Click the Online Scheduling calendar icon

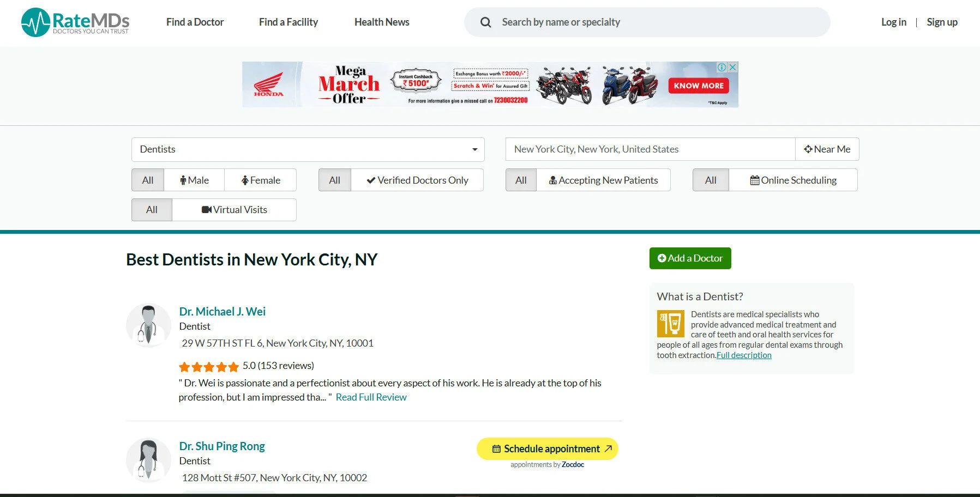pos(755,180)
